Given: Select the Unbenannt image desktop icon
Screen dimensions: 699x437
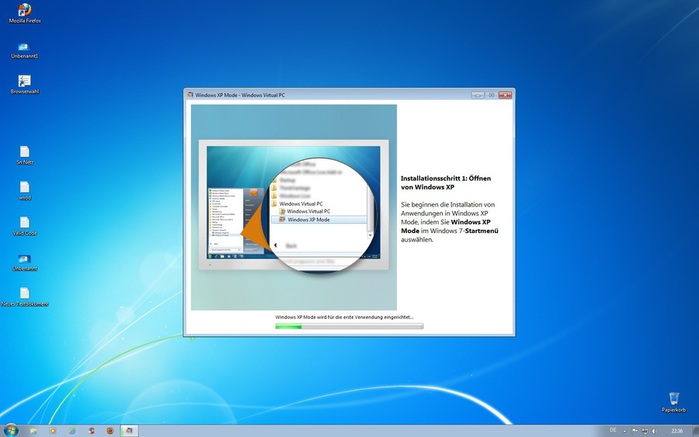Looking at the screenshot, I should pos(25,262).
